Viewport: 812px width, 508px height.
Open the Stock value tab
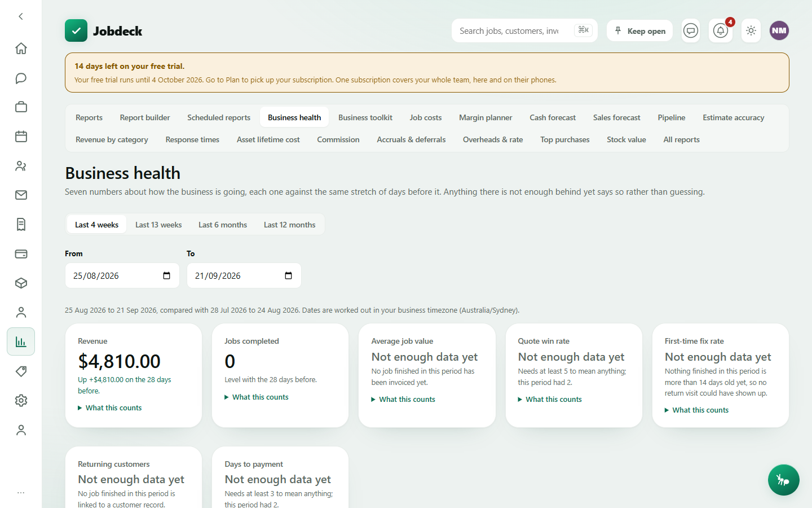(626, 139)
